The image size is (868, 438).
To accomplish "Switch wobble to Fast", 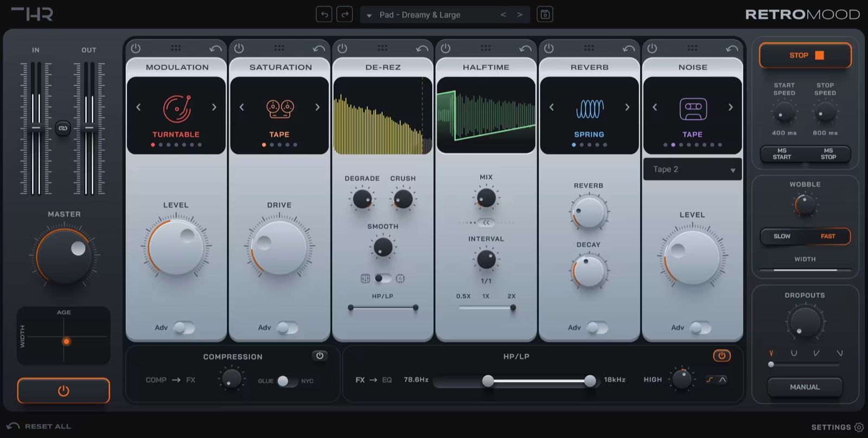I will (x=828, y=236).
